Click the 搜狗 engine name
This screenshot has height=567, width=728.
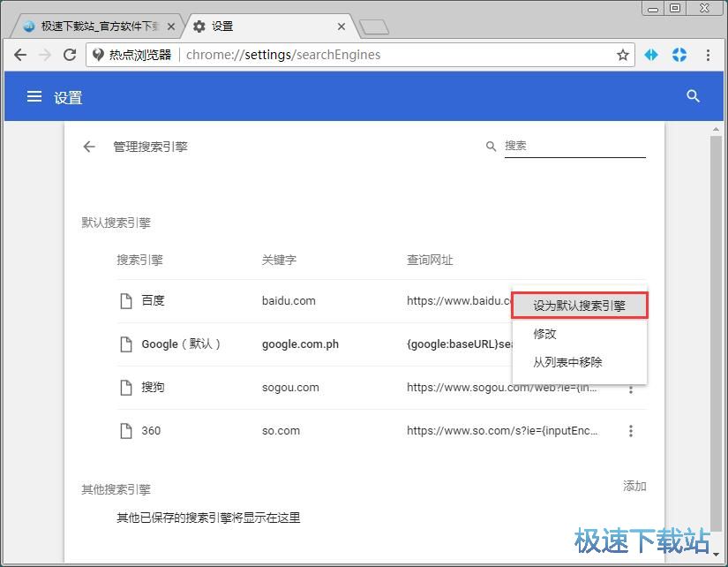pyautogui.click(x=153, y=388)
